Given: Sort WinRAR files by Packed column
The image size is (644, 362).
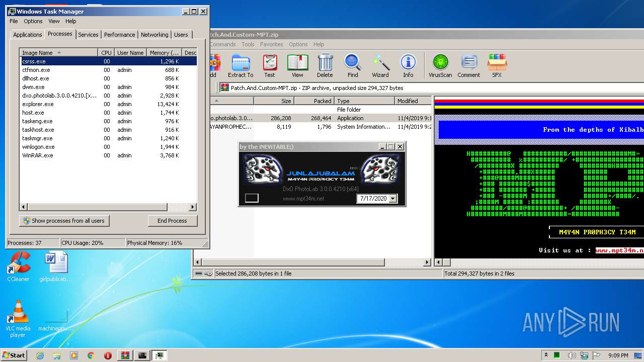Looking at the screenshot, I should (314, 101).
